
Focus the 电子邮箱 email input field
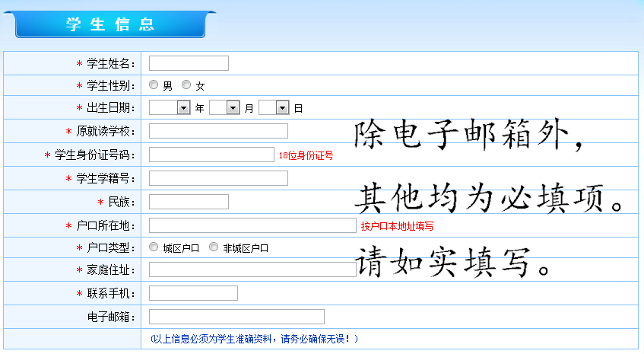236,317
